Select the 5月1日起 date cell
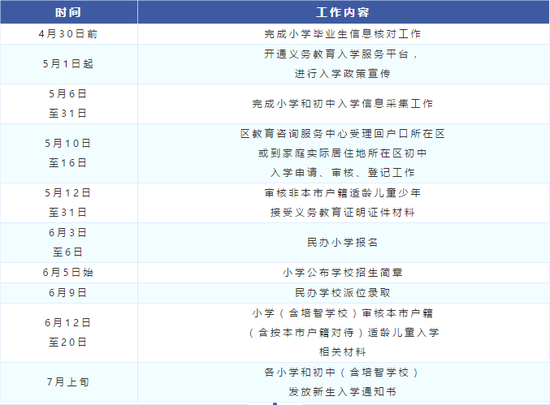Image resolution: width=550 pixels, height=405 pixels. [68, 64]
